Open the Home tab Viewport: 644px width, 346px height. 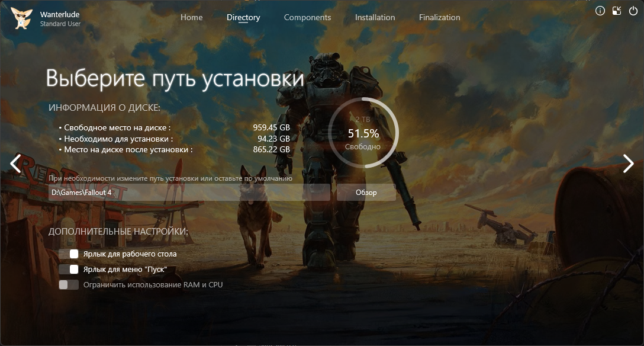(x=191, y=17)
